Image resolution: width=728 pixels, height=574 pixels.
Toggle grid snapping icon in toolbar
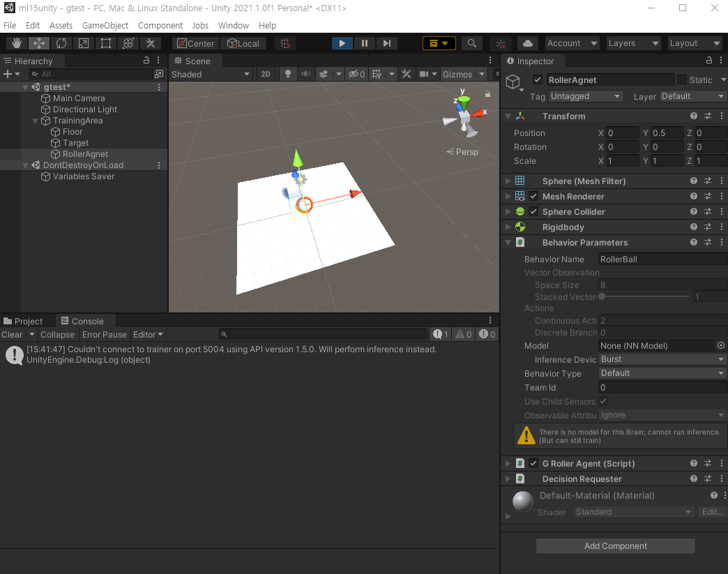(285, 43)
